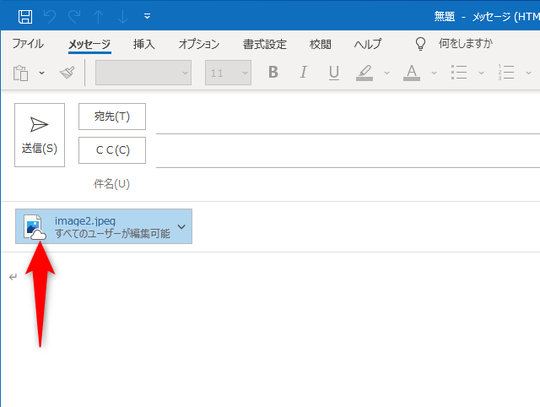Toggle Bold formatting
Viewport: 540px width, 407px height.
pos(273,72)
